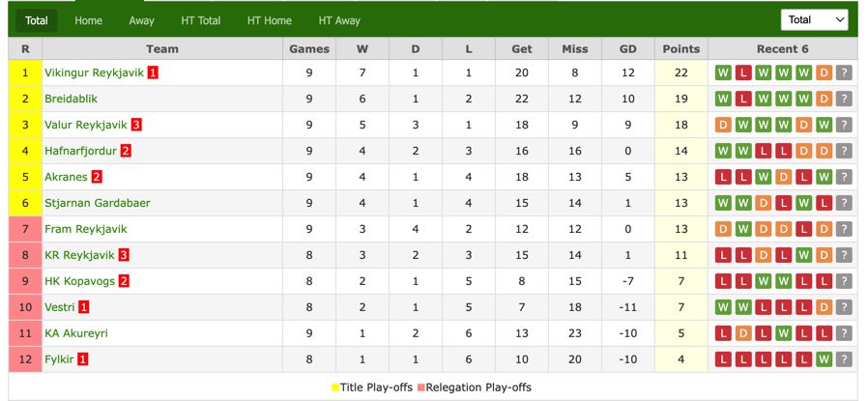Screen dimensions: 868x401
Task: Click the red card badge next to Vestri
Action: pos(83,307)
